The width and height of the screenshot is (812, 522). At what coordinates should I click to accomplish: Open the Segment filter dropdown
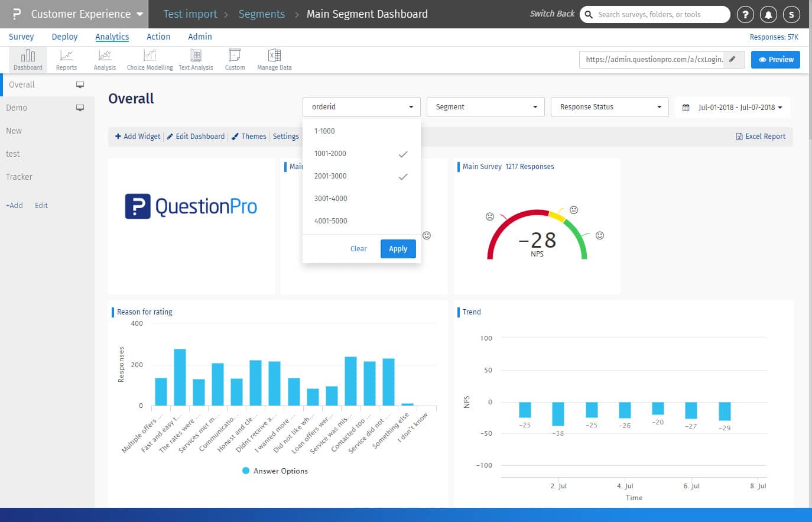pyautogui.click(x=485, y=107)
